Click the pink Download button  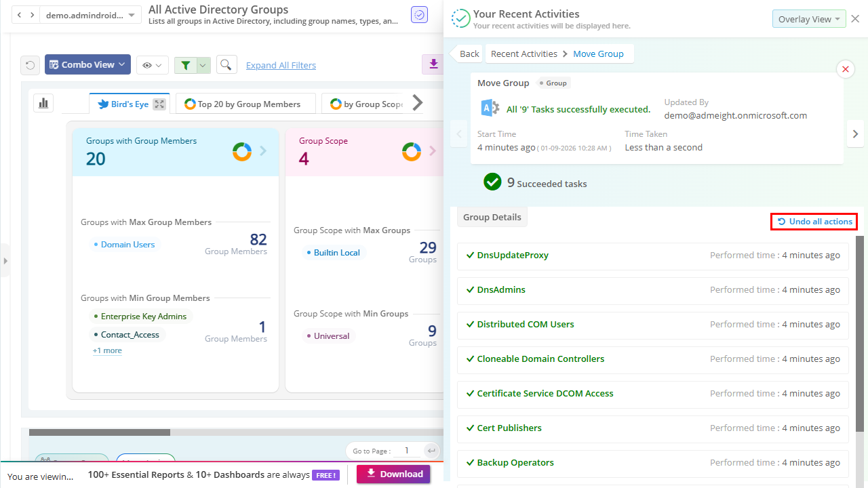393,474
